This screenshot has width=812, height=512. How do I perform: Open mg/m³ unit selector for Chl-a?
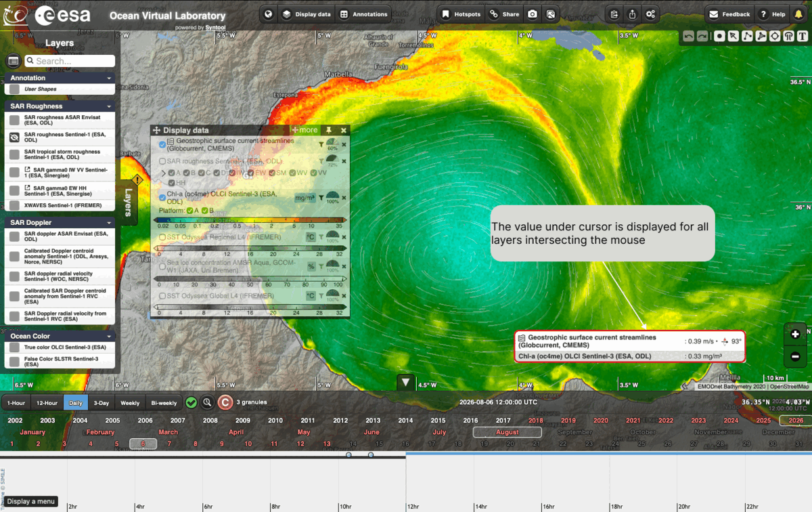point(304,198)
